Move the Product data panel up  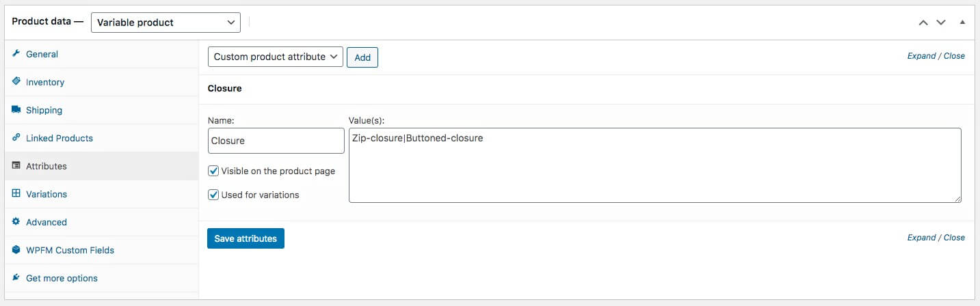click(923, 23)
